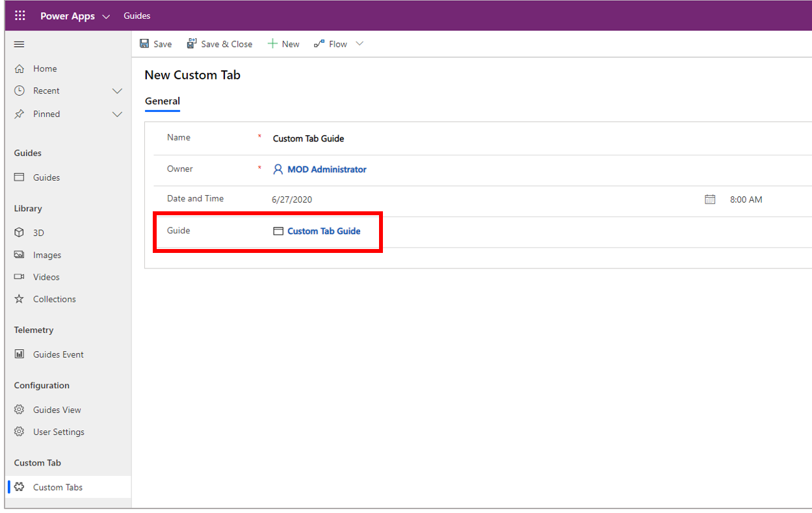Click the Collections star icon

20,299
